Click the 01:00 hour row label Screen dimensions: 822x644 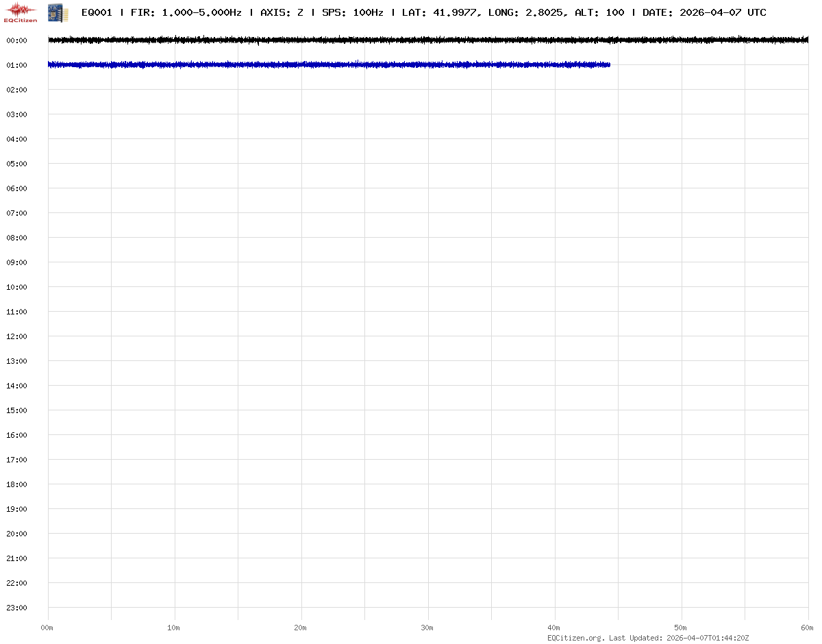(16, 65)
